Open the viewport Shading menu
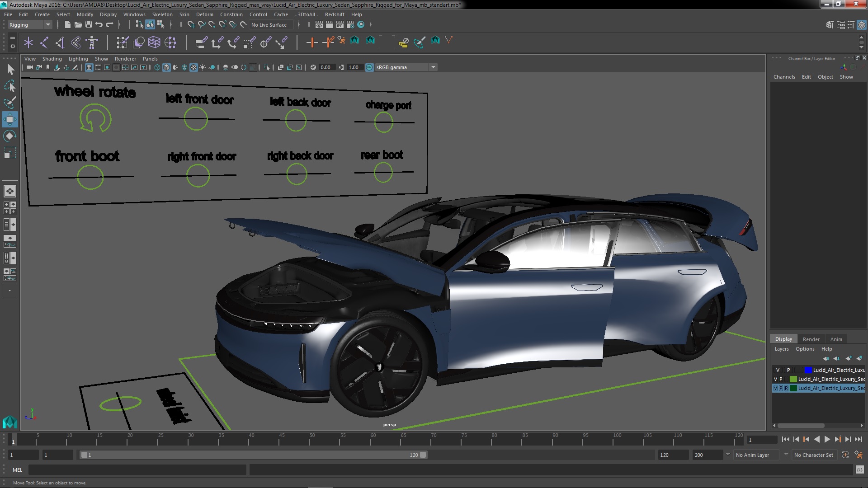 (x=52, y=59)
